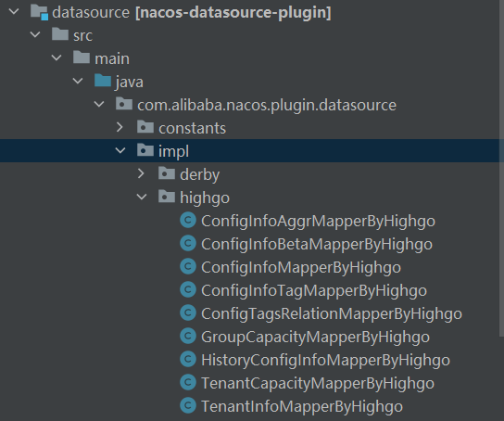Select com.alibaba.nacos.plugin.datasource package label
The height and width of the screenshot is (421, 504).
(267, 106)
